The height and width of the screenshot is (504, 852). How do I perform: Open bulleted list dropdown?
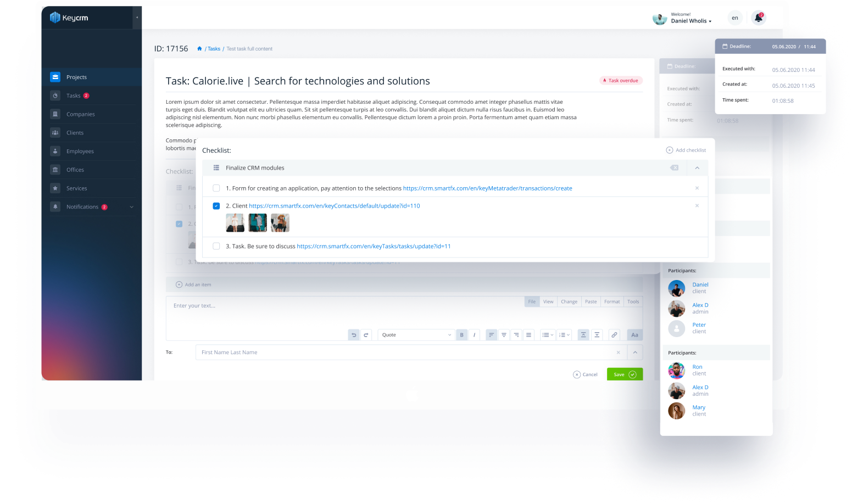(x=548, y=335)
